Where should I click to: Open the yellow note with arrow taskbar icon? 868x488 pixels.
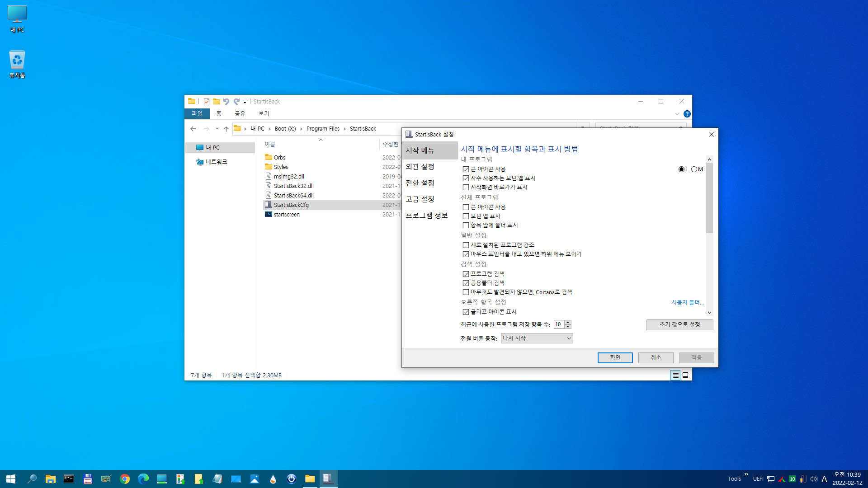pyautogui.click(x=199, y=479)
